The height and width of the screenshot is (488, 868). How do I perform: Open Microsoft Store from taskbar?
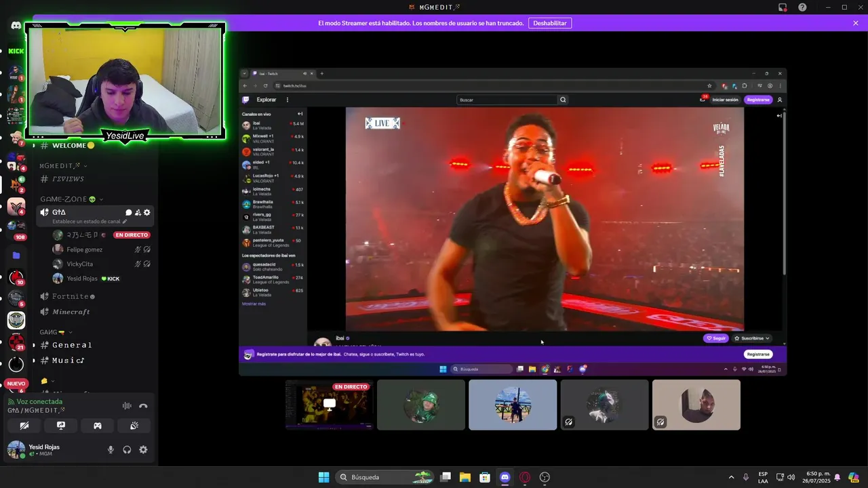pyautogui.click(x=485, y=477)
